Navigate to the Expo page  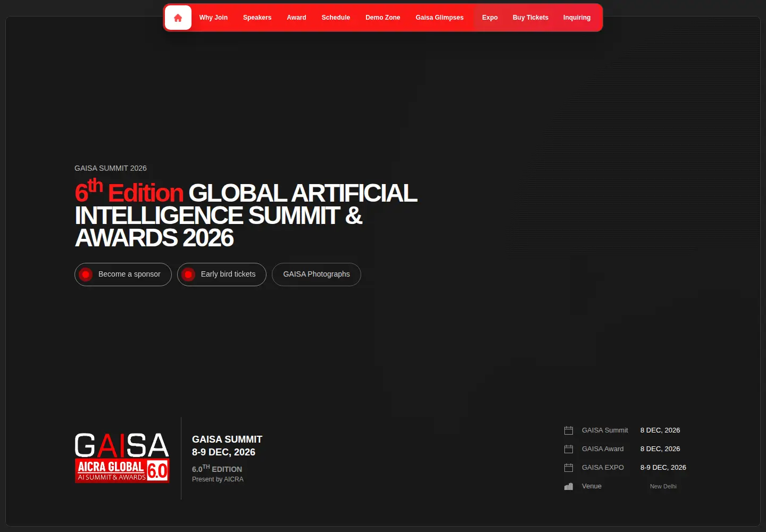490,18
